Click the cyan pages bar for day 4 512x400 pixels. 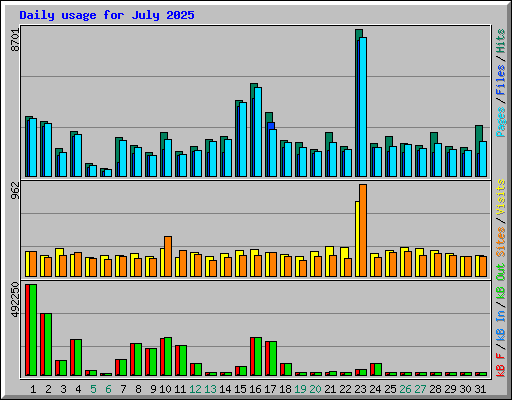[78, 156]
